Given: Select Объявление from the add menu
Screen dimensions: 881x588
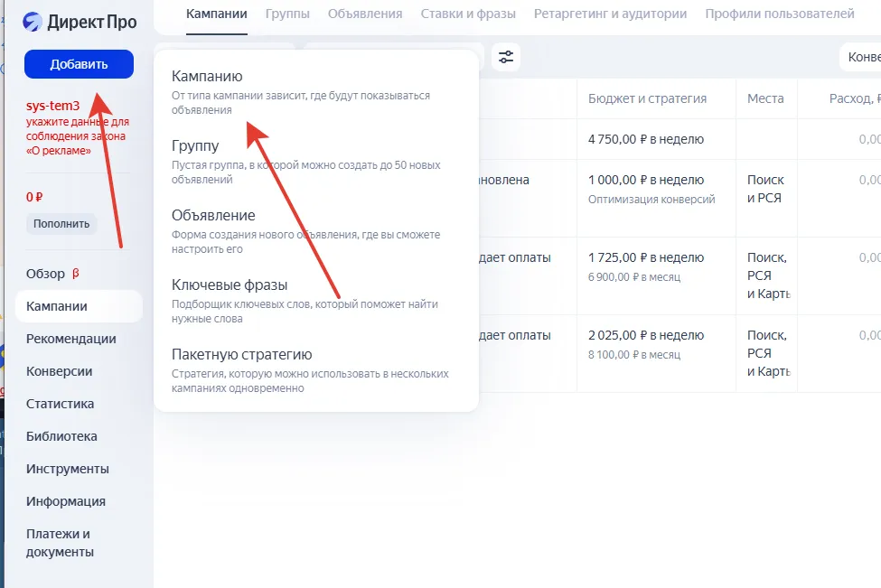Looking at the screenshot, I should pyautogui.click(x=213, y=216).
